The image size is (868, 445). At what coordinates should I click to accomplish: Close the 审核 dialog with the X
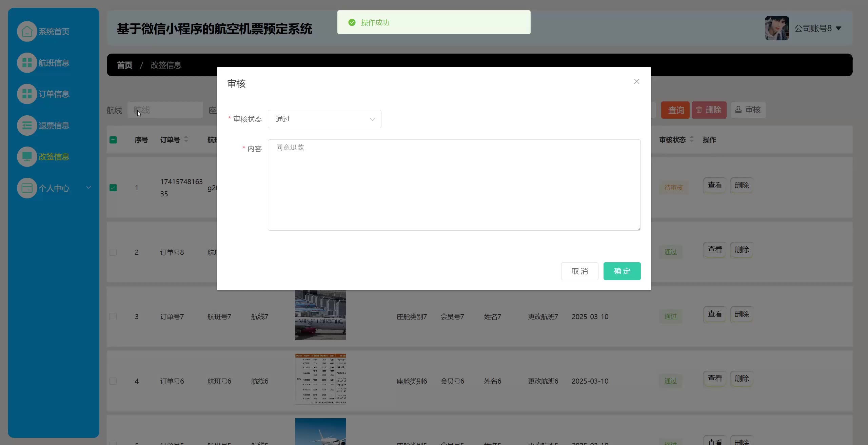636,81
